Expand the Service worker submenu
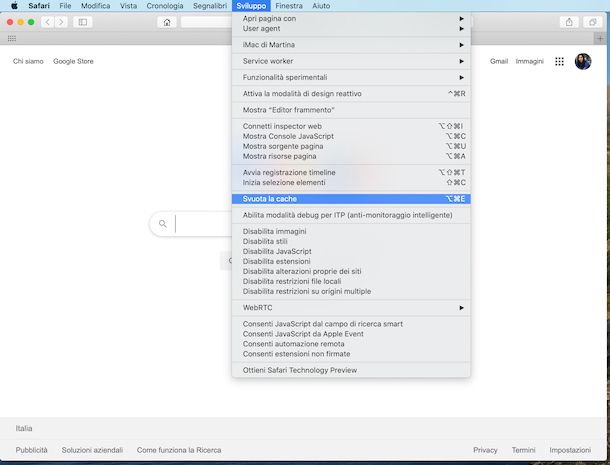This screenshot has height=465, width=610. (x=351, y=61)
